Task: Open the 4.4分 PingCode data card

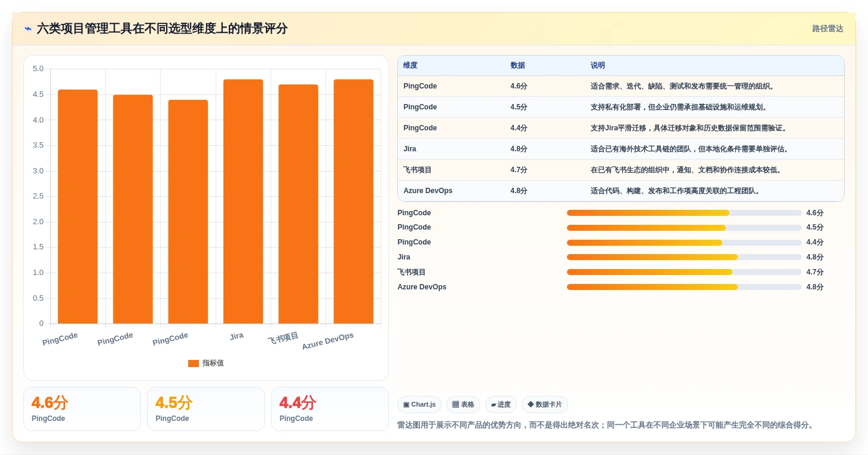Action: [x=330, y=409]
